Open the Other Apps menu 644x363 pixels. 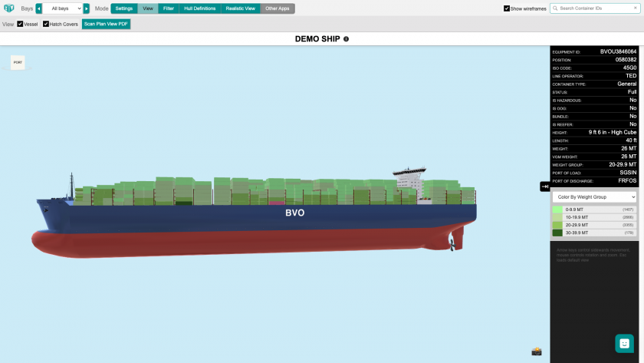[x=278, y=8]
